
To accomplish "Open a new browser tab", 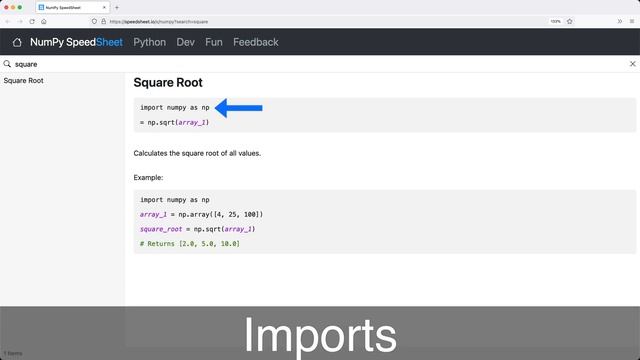I will tap(117, 7).
